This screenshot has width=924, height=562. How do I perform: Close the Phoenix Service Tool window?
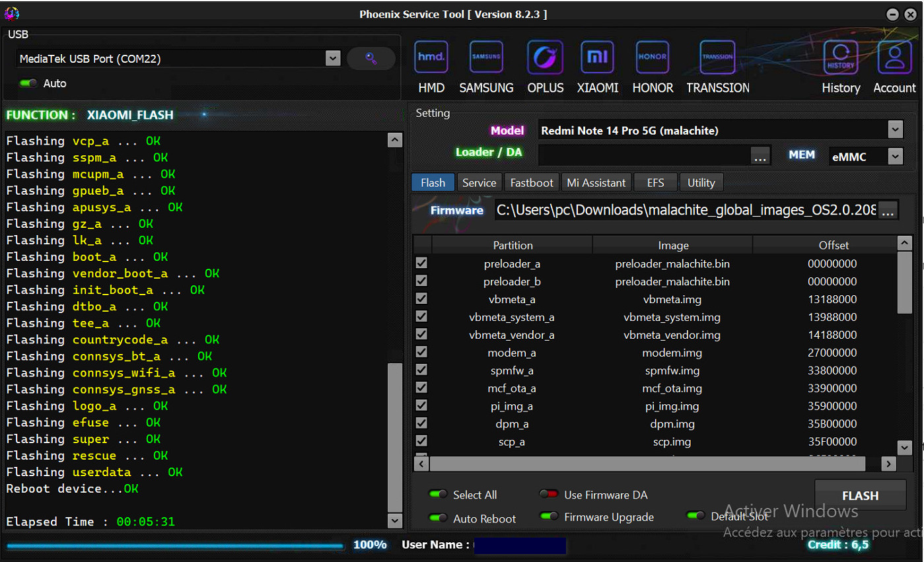click(x=909, y=14)
